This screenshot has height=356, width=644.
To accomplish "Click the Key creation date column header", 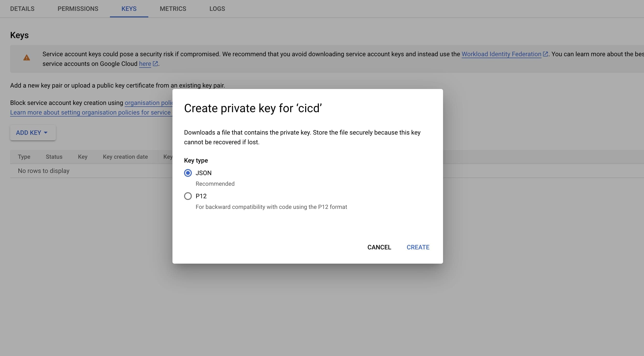I will click(125, 157).
